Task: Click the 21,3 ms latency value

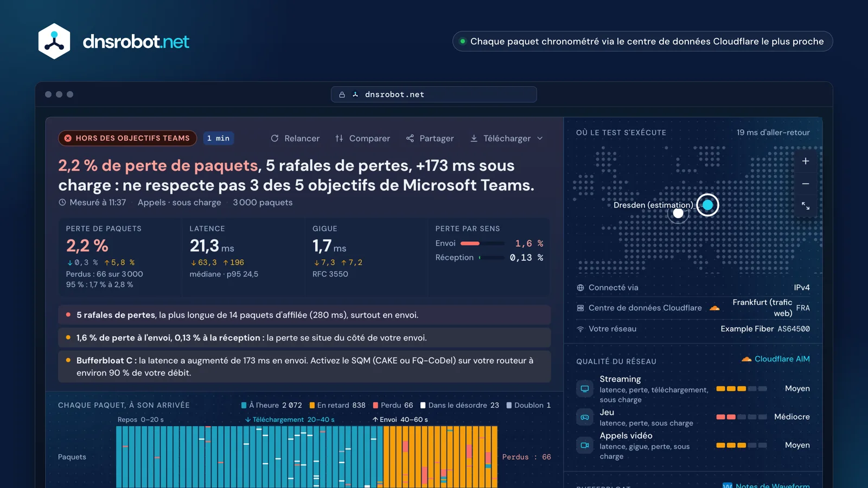Action: tap(212, 246)
